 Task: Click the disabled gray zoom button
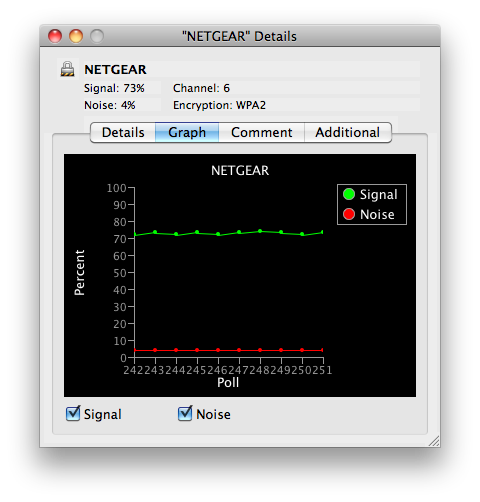click(97, 36)
